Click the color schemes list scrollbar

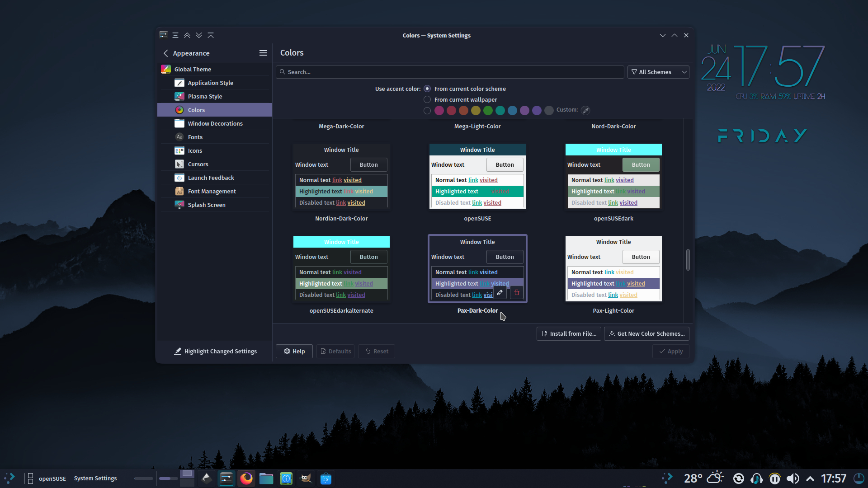(x=688, y=260)
